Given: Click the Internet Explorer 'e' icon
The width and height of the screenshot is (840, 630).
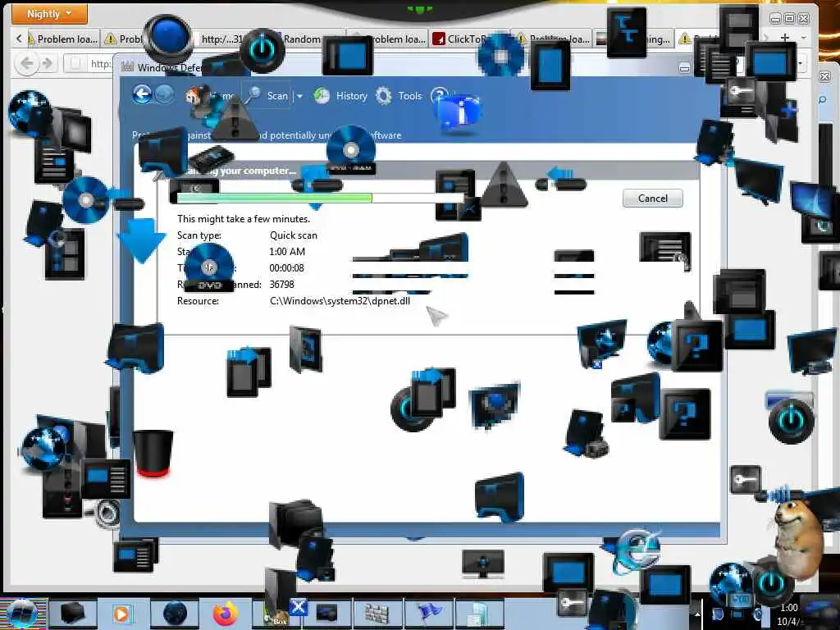Looking at the screenshot, I should [x=637, y=550].
